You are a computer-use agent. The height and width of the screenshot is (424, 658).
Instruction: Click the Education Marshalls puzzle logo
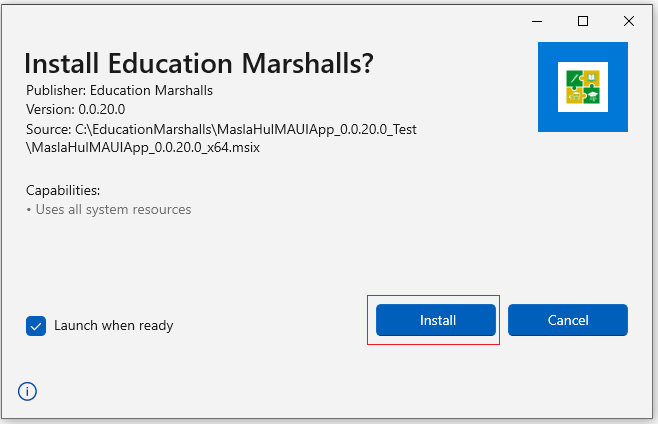click(x=582, y=87)
